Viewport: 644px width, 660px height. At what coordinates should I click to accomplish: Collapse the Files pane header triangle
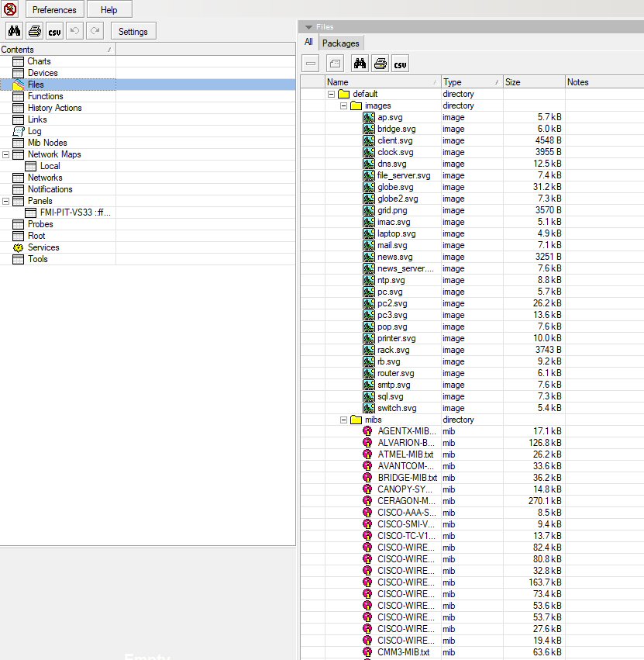point(308,27)
